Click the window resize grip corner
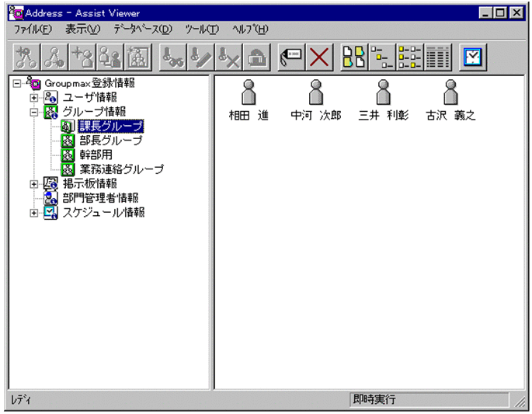The image size is (532, 414). coord(519,401)
